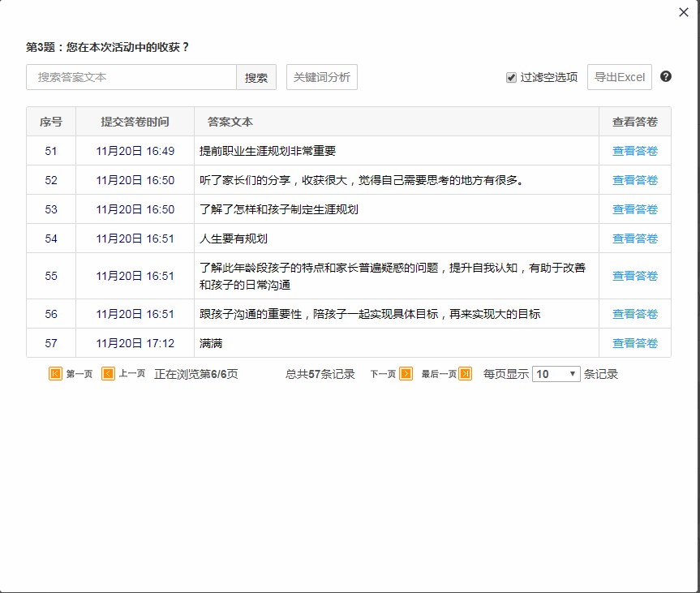
Task: View answer sheet for row 54
Action: [x=635, y=238]
